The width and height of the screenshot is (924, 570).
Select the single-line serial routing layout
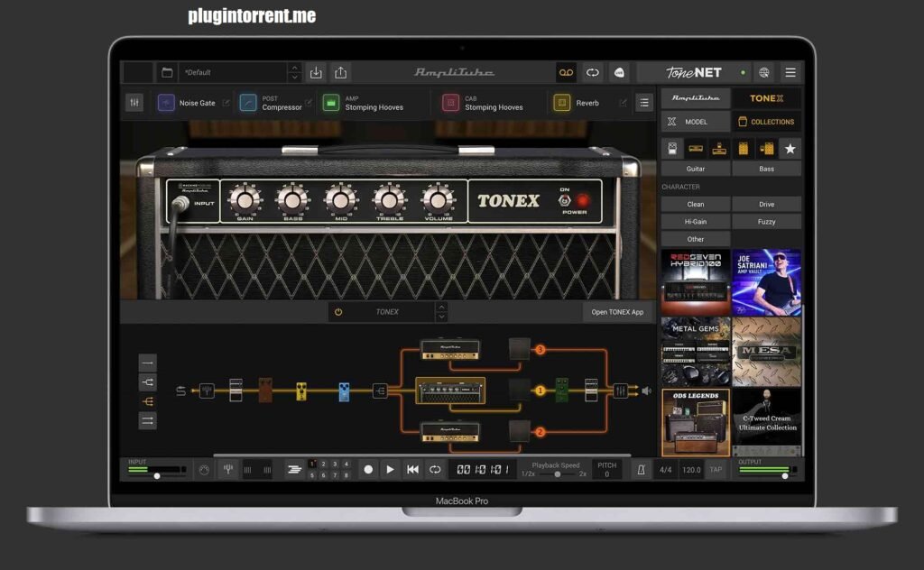pyautogui.click(x=147, y=363)
